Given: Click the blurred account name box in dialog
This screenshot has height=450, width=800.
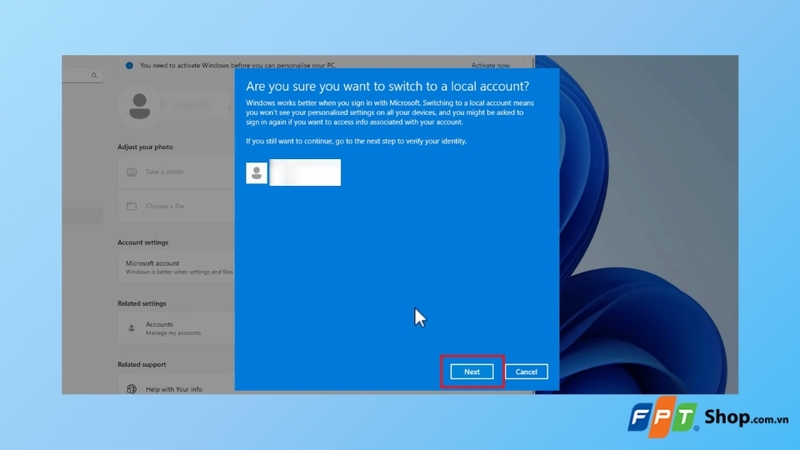Looking at the screenshot, I should coord(305,172).
